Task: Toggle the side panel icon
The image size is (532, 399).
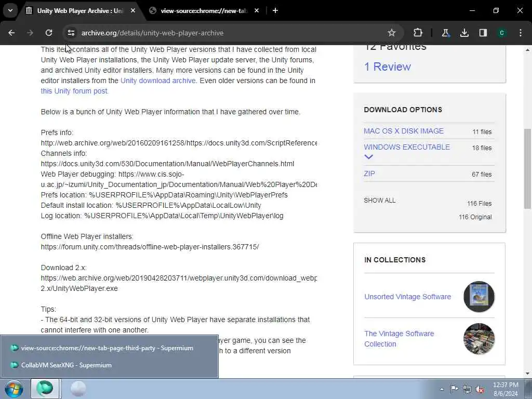Action: coord(483,33)
